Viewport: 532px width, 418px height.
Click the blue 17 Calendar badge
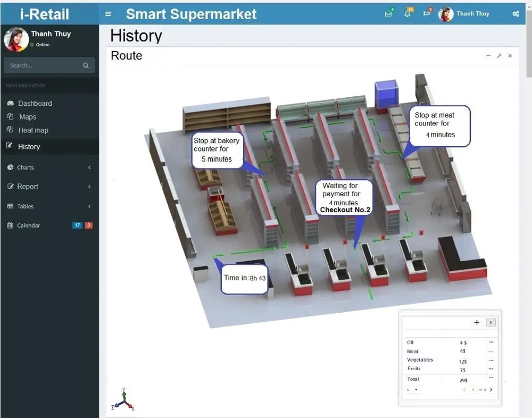77,225
